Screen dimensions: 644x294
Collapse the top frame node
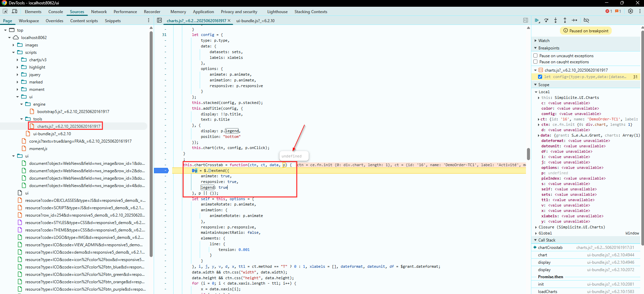pos(5,30)
